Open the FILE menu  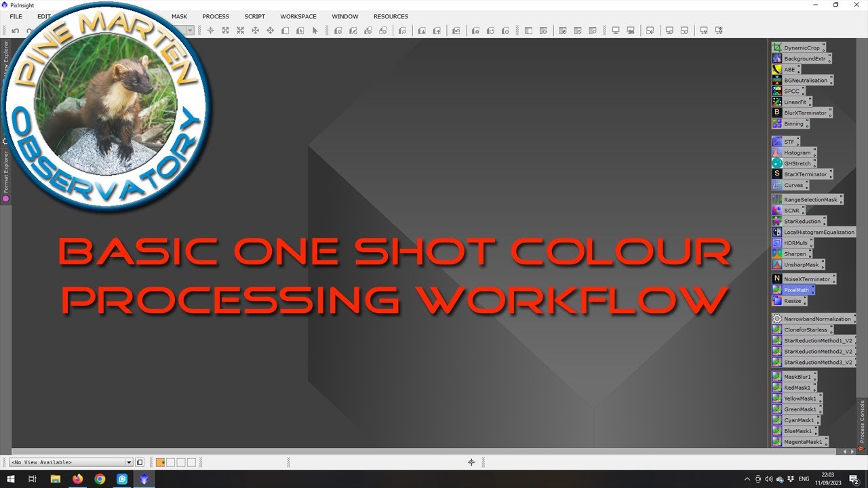tap(16, 16)
